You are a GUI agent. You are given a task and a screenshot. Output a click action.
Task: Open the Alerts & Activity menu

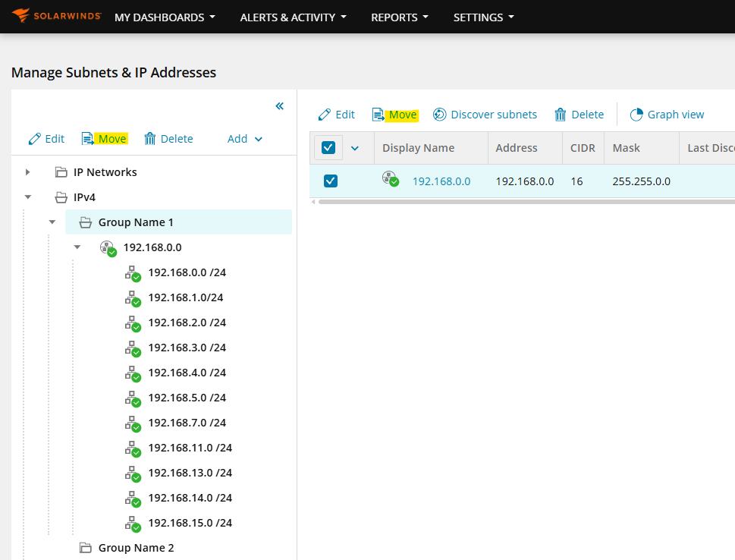[x=293, y=17]
